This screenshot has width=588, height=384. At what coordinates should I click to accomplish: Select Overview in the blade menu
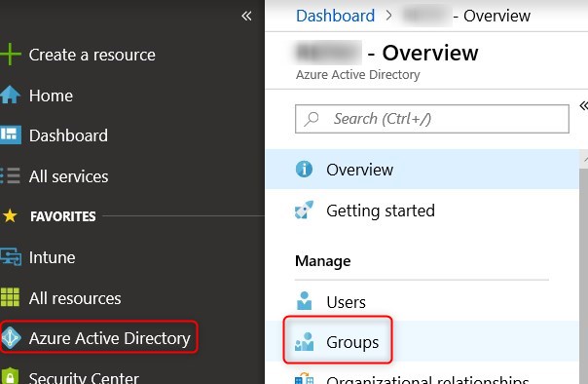pyautogui.click(x=422, y=170)
